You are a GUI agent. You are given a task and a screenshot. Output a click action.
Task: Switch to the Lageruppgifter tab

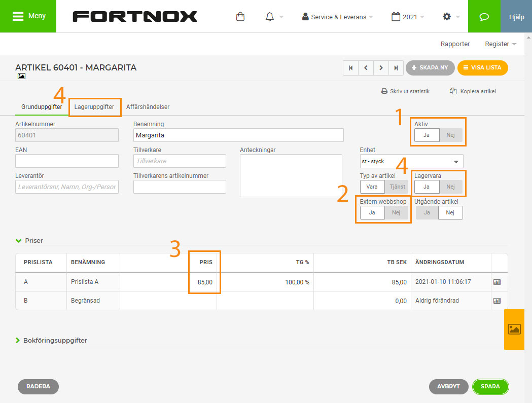[94, 107]
